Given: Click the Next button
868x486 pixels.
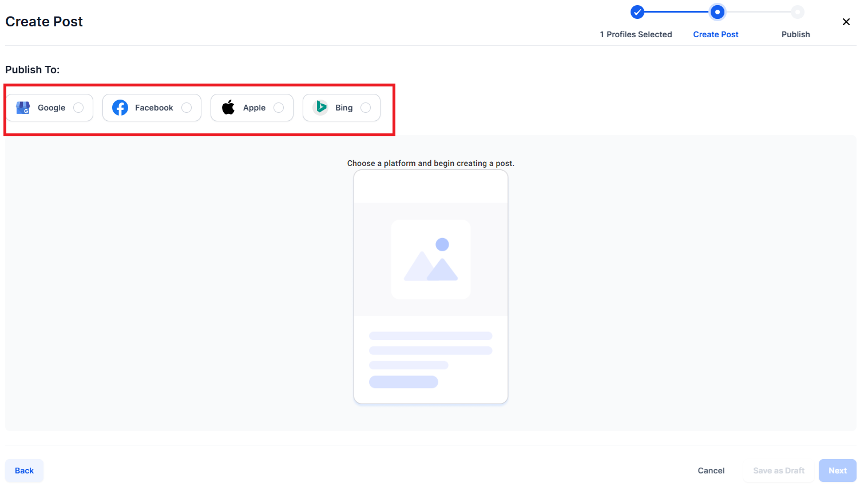Looking at the screenshot, I should pos(838,471).
